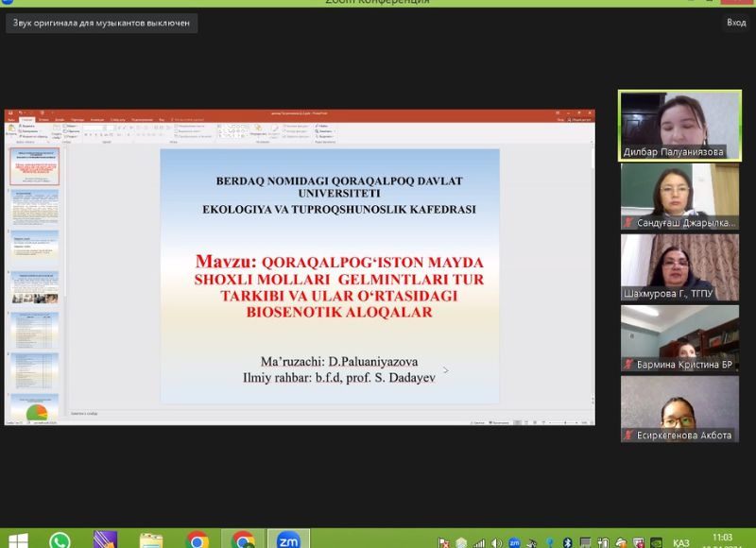This screenshot has width=756, height=548.
Task: Click the Zoom icon in the taskbar
Action: [x=288, y=540]
